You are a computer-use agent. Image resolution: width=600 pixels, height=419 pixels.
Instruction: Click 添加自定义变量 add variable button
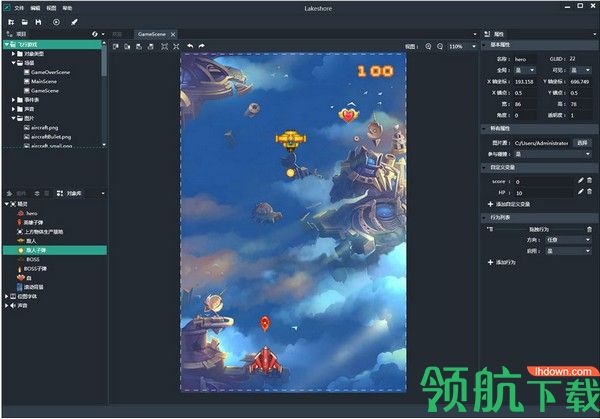pos(509,204)
